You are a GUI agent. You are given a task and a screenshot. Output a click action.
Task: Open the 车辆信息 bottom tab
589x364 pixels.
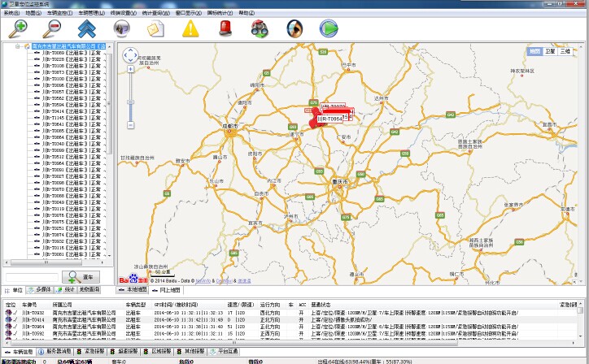point(20,352)
